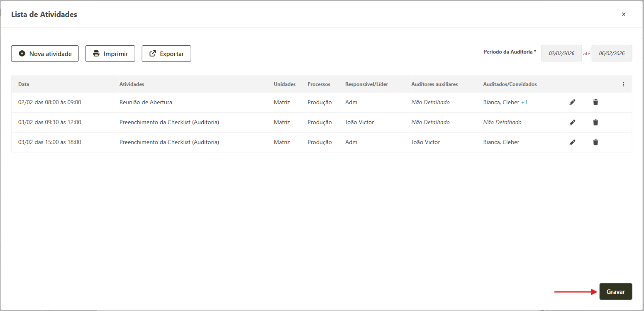
Task: Click the Processos column header
Action: (319, 84)
